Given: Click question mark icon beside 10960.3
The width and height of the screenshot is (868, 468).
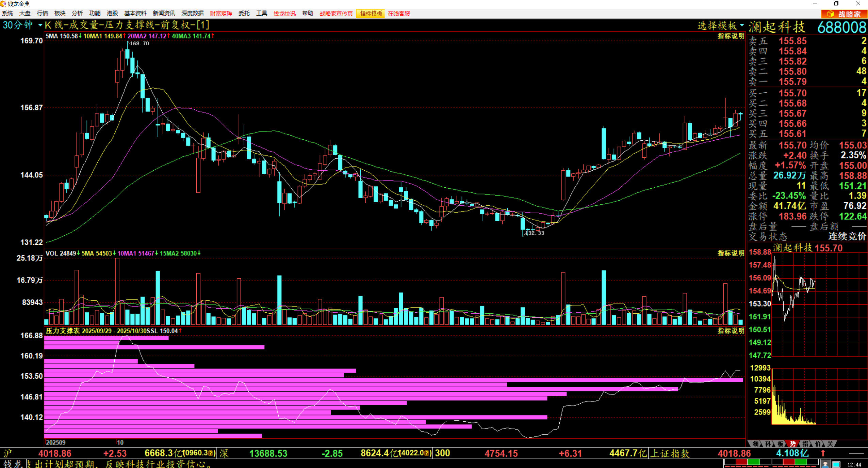Looking at the screenshot, I should 211,453.
